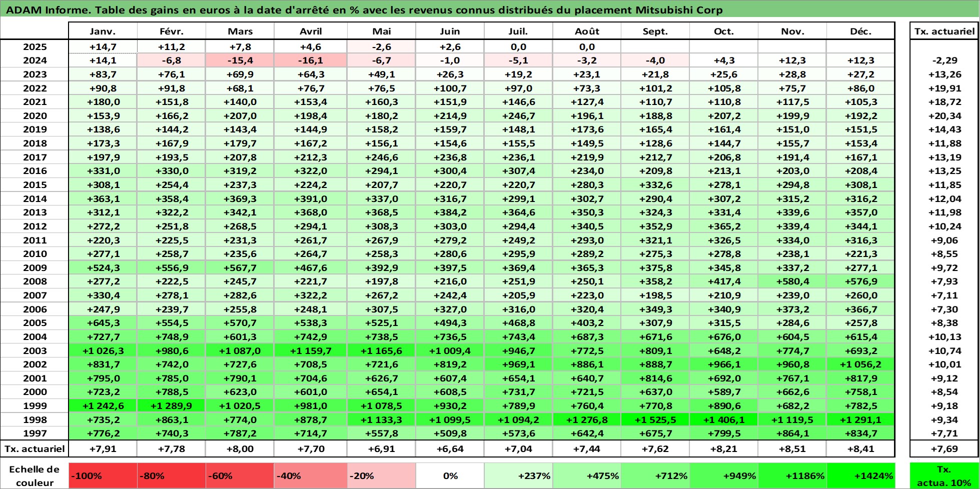Click the +7,91 monthly actuarial rate
Screen dimensions: 980x489
point(103,449)
